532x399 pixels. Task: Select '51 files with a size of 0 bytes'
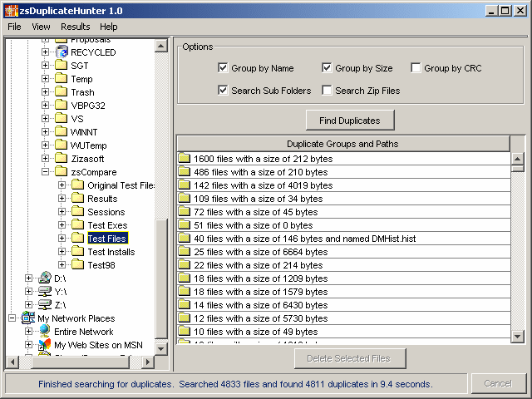[343, 225]
